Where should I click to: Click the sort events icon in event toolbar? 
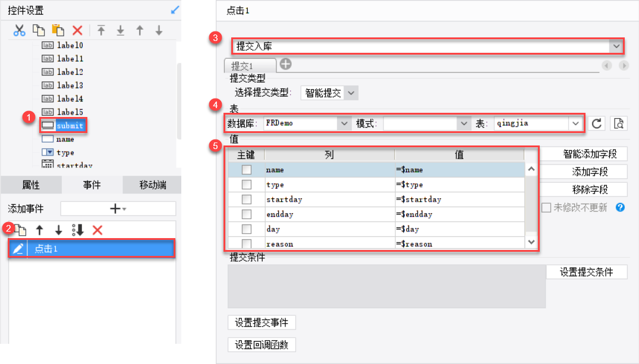click(78, 230)
